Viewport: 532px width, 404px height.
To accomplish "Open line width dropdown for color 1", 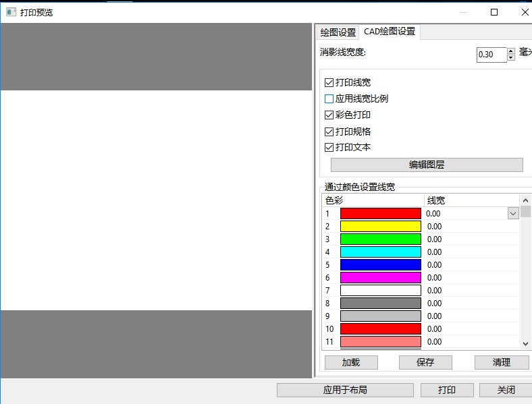I will pos(513,214).
